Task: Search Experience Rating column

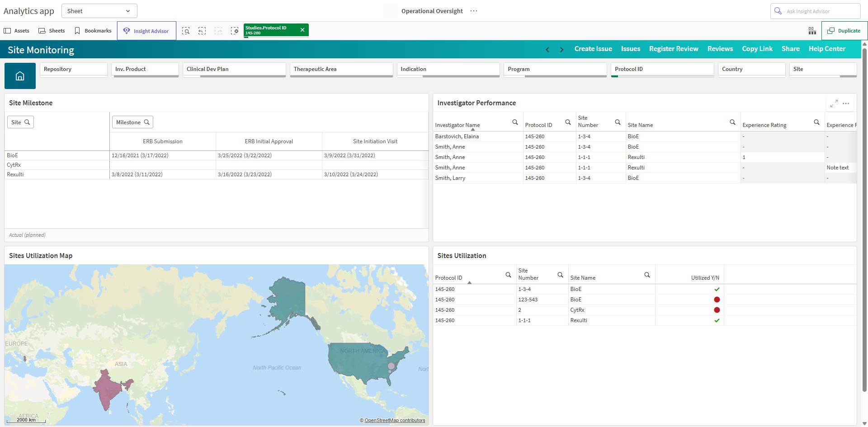Action: pos(816,122)
